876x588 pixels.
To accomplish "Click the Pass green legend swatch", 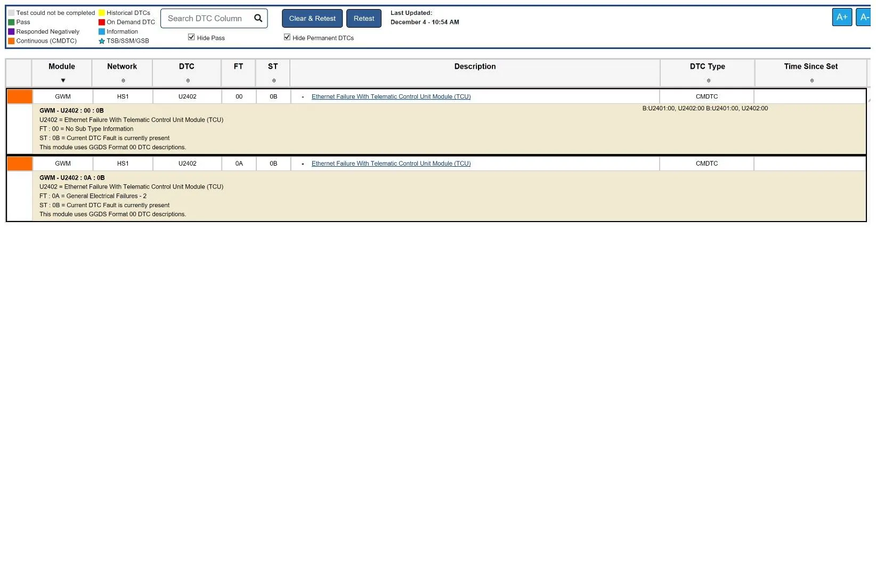I will tap(11, 22).
